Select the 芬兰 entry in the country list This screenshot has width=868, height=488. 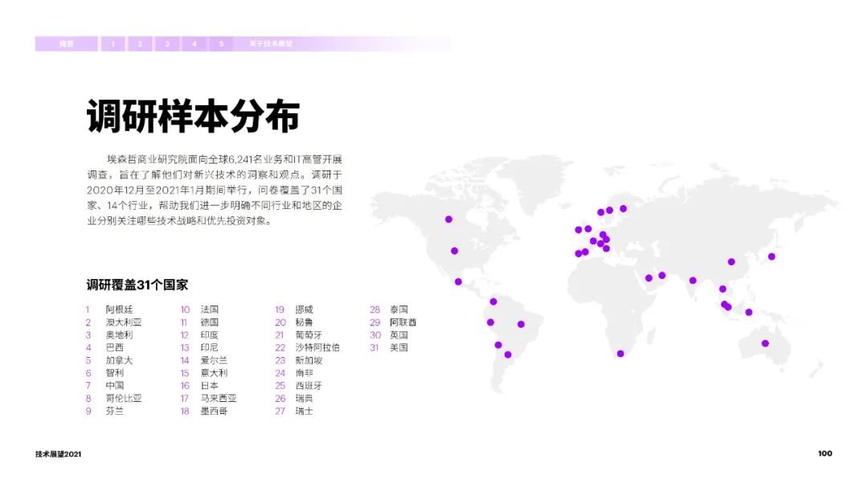[115, 411]
